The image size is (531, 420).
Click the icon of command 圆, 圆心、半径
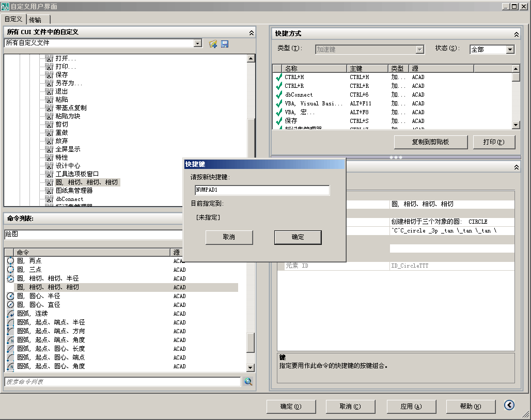pyautogui.click(x=10, y=296)
